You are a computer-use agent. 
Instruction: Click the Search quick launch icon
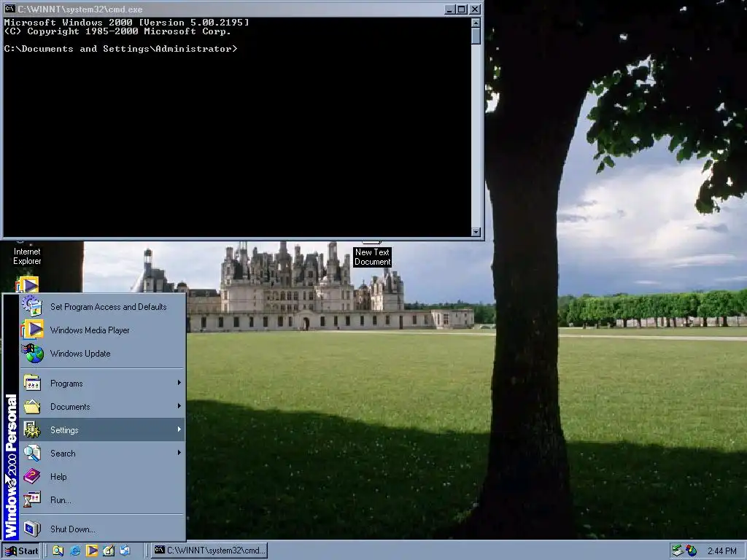(58, 551)
